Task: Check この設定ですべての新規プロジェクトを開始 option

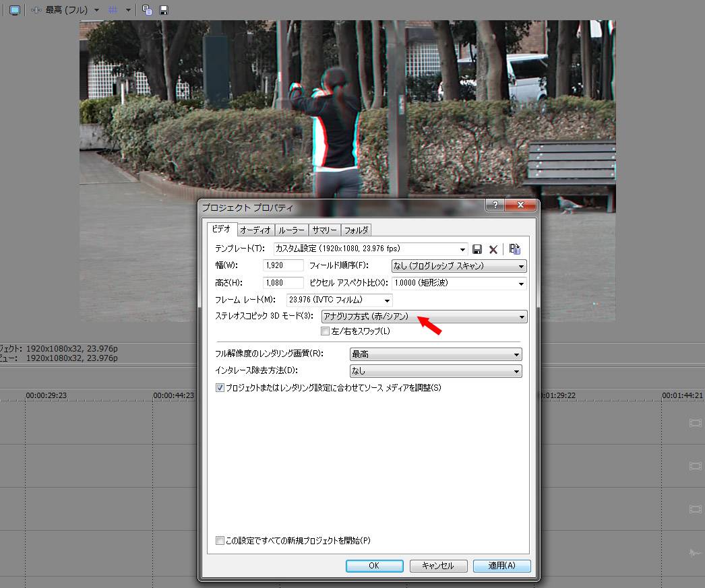Action: point(220,540)
